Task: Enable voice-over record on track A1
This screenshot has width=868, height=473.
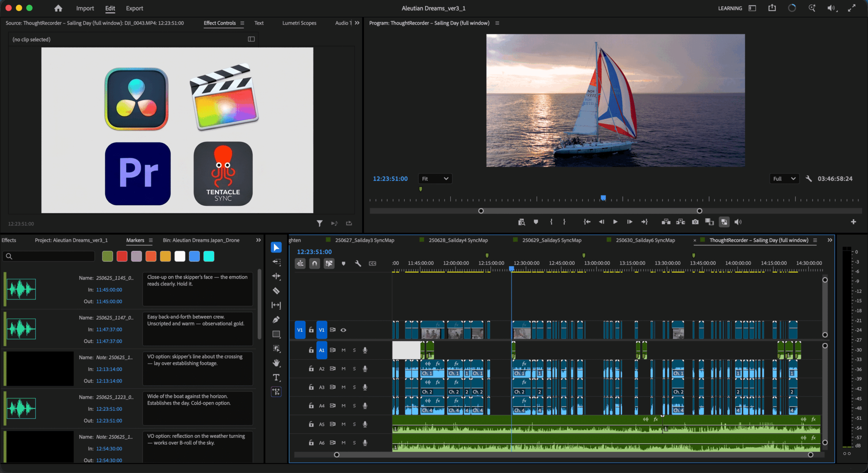Action: coord(365,350)
